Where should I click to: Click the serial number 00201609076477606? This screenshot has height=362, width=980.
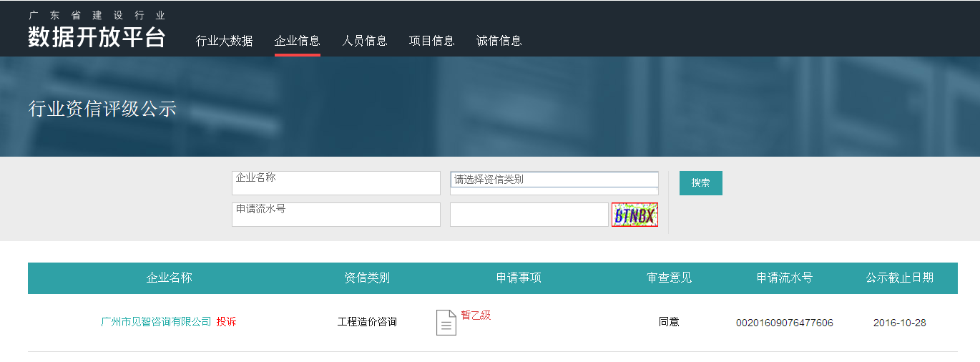(784, 323)
